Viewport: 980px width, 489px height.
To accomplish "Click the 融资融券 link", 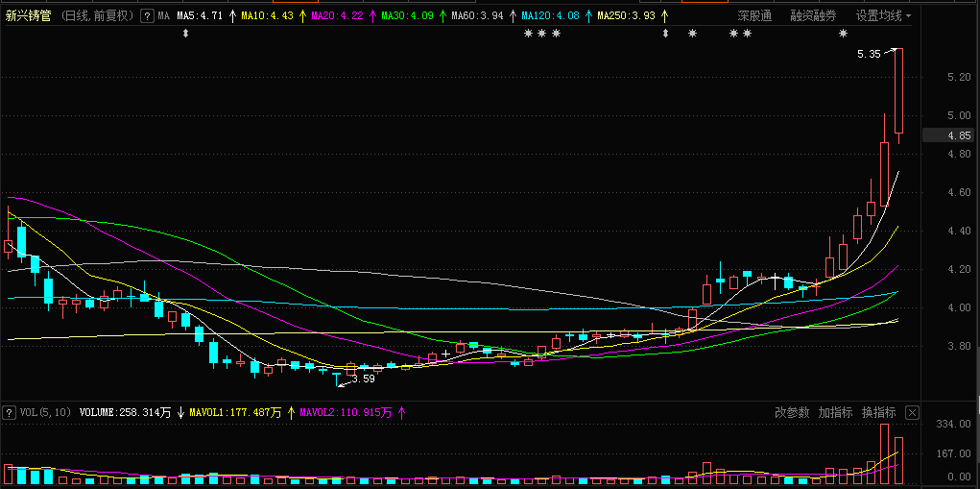I will 812,15.
